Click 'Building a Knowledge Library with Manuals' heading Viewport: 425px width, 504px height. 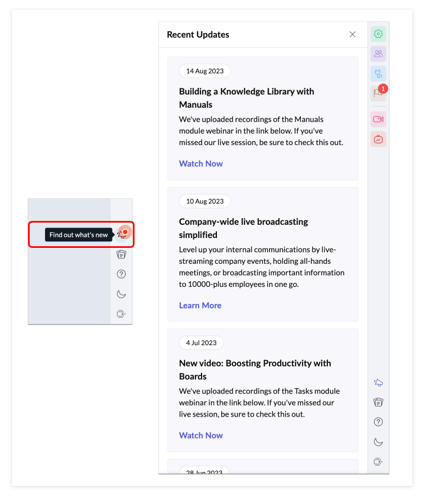point(247,98)
